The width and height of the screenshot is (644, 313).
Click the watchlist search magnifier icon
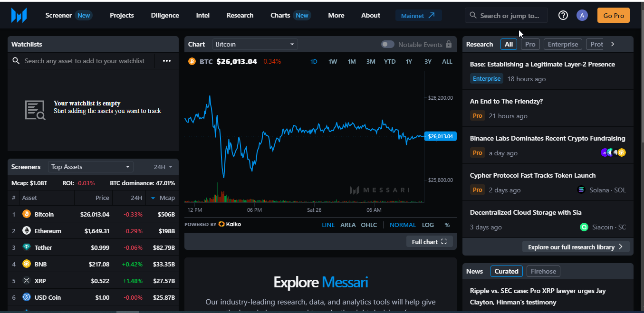point(16,61)
